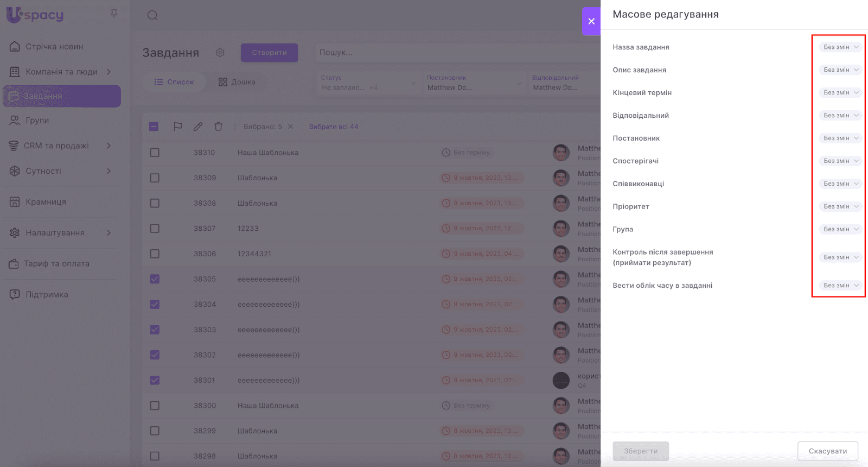Click the Скасувати button
The image size is (868, 467).
(828, 451)
